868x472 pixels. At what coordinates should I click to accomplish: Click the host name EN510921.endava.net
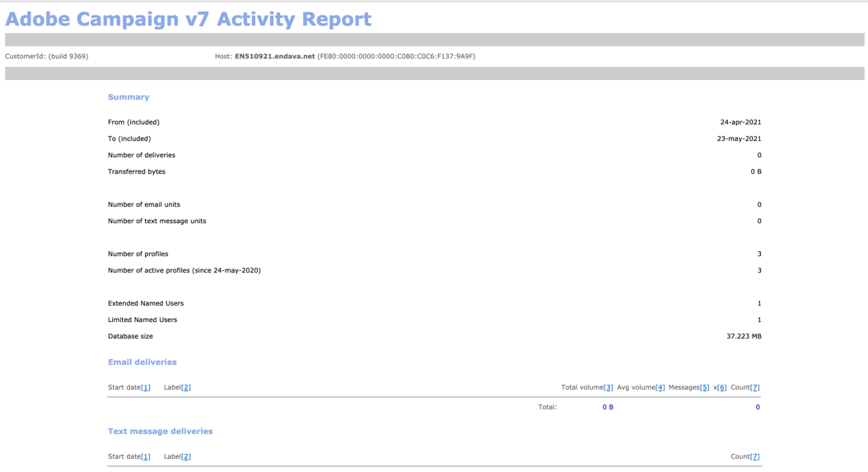coord(274,57)
